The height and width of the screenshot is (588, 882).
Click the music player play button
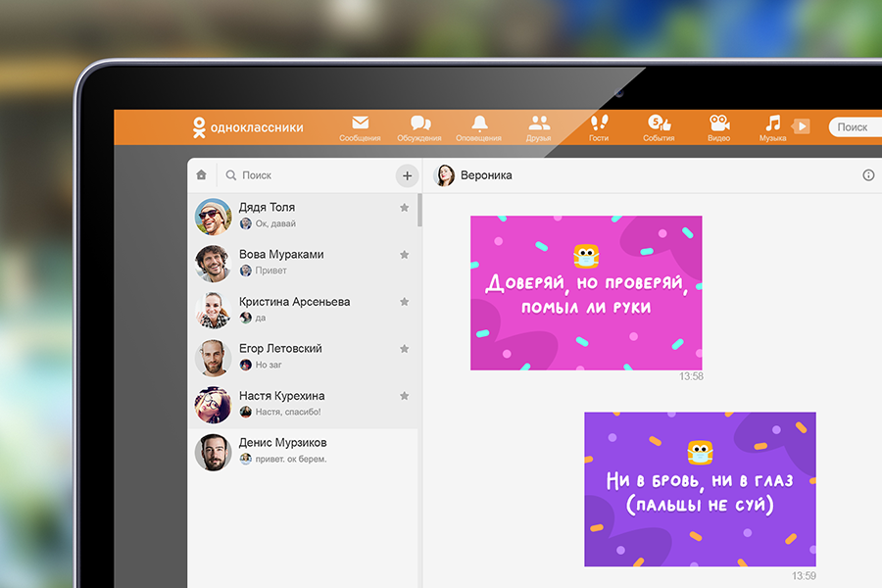point(802,126)
